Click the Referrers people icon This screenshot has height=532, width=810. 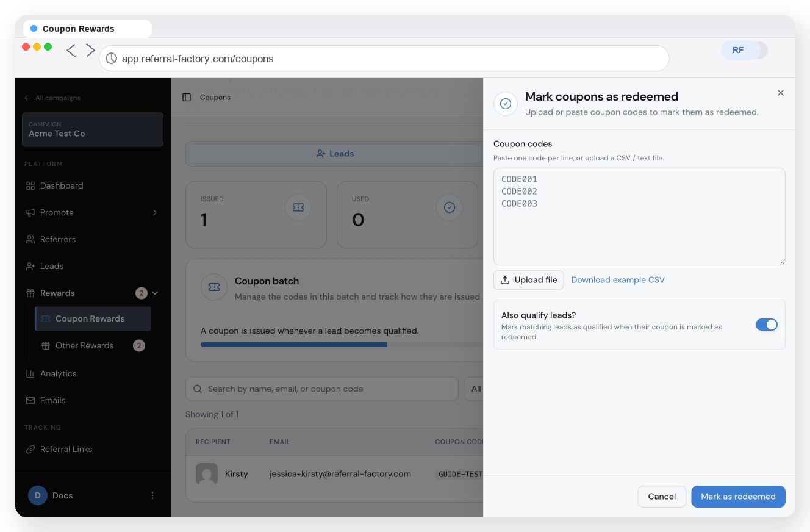tap(30, 239)
